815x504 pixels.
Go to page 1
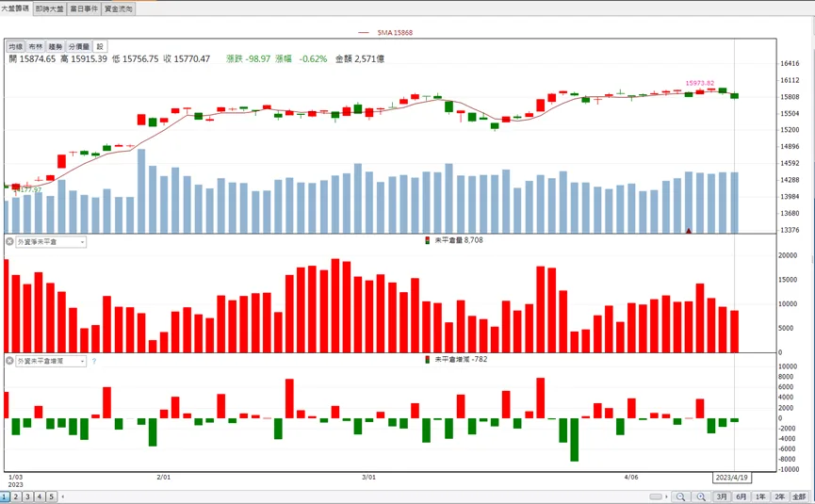coord(5,496)
